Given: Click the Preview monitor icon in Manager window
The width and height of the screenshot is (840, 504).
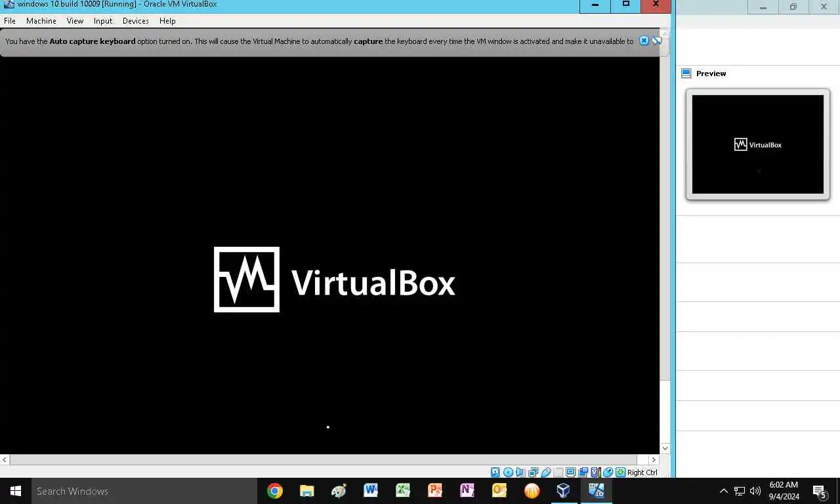Looking at the screenshot, I should click(686, 73).
